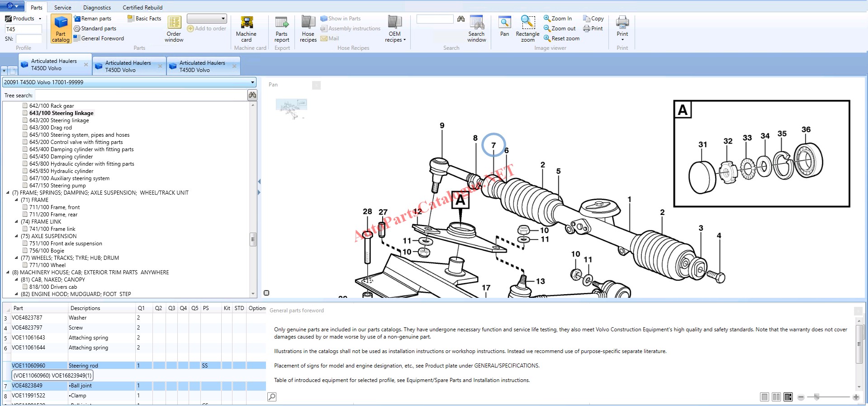Click Zoom In button
Screen dimensions: 868x406
click(558, 19)
